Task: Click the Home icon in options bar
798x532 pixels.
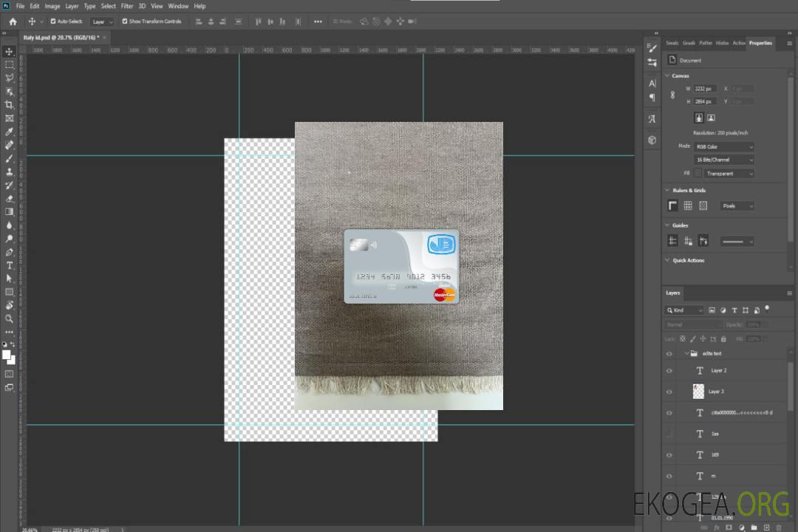Action: (13, 21)
